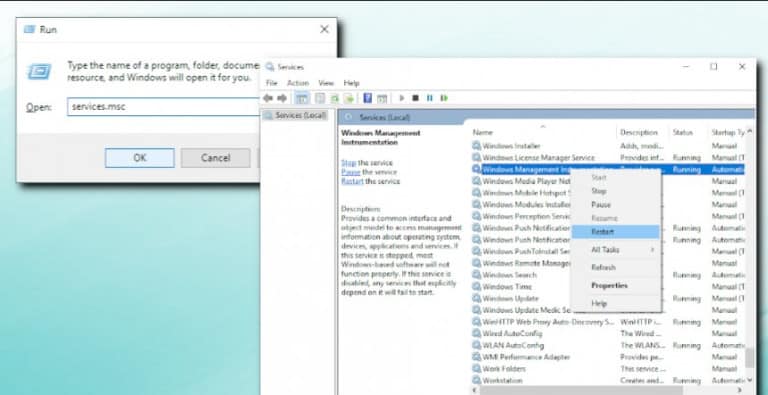The height and width of the screenshot is (395, 768).
Task: Click the gear icon beside Wired AutoConfig
Action: point(477,334)
